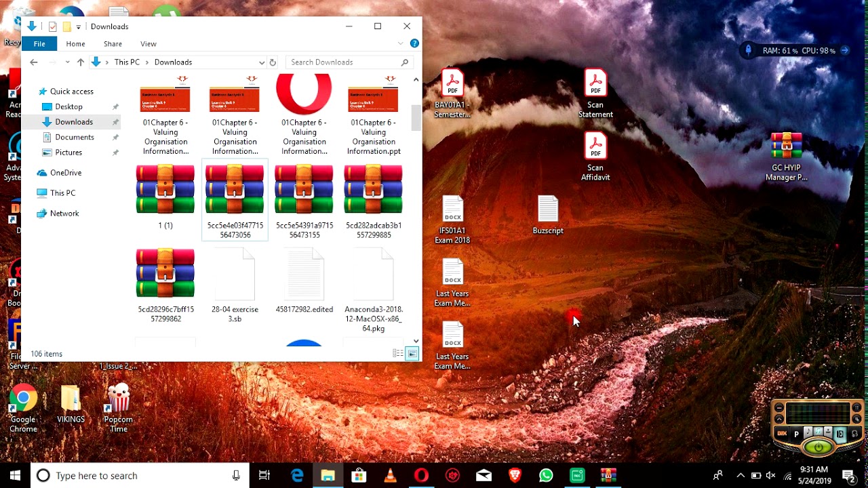Switch to the View ribbon tab

click(149, 43)
